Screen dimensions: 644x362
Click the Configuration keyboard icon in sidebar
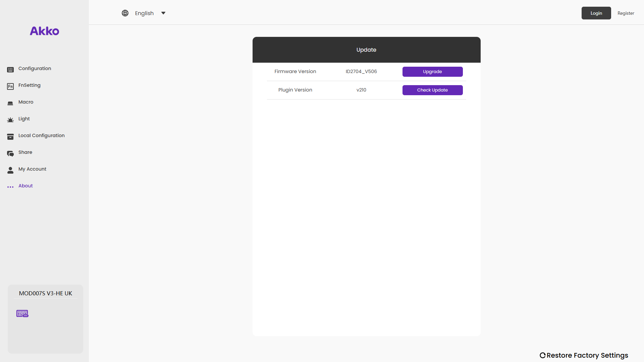pos(10,69)
